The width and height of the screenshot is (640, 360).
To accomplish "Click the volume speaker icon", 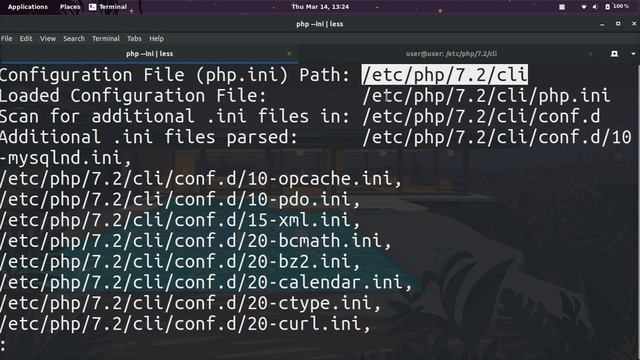I will pos(595,7).
